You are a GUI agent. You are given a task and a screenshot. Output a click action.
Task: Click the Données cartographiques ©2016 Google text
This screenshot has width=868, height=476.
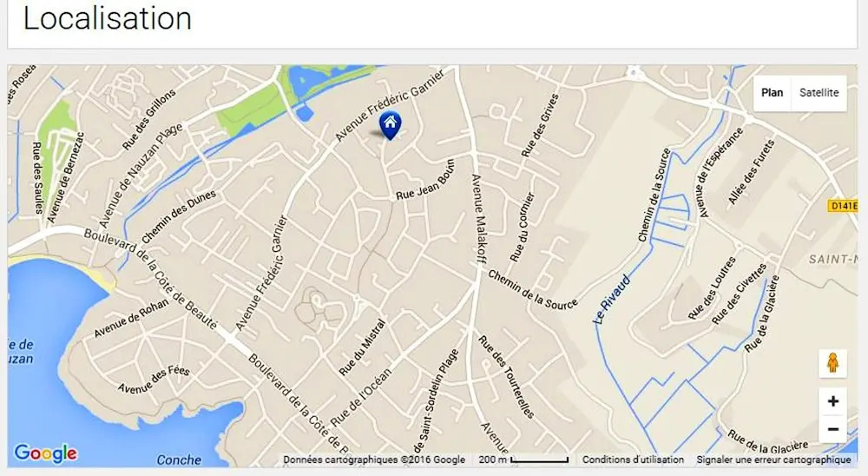coord(374,459)
